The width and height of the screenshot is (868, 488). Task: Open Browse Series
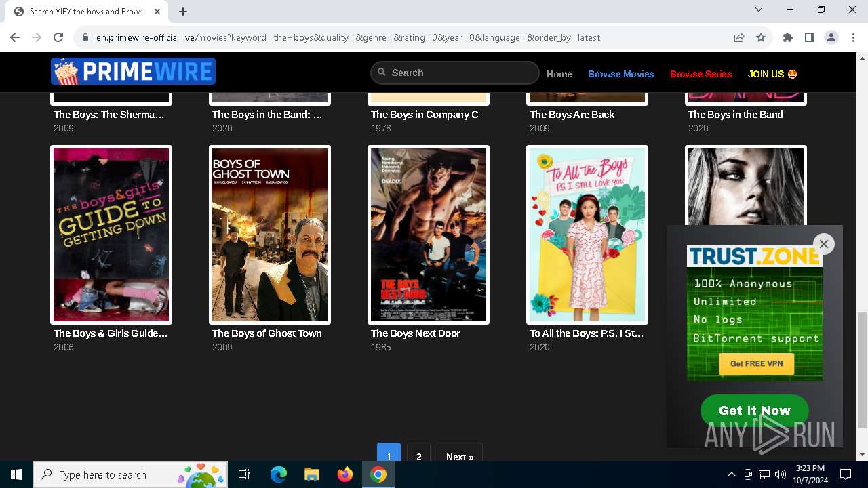(x=701, y=74)
